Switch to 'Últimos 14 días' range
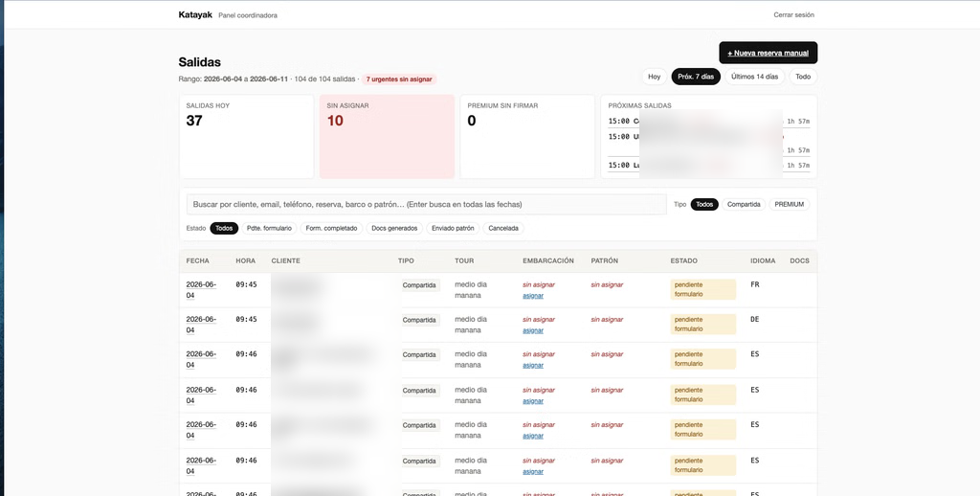Viewport: 980px width, 496px height. (x=754, y=77)
